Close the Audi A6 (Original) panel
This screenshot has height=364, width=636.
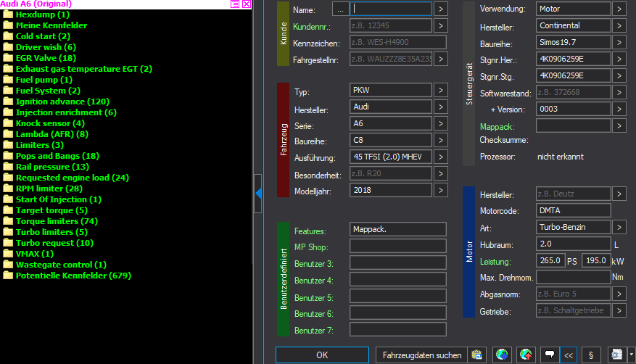pos(247,4)
